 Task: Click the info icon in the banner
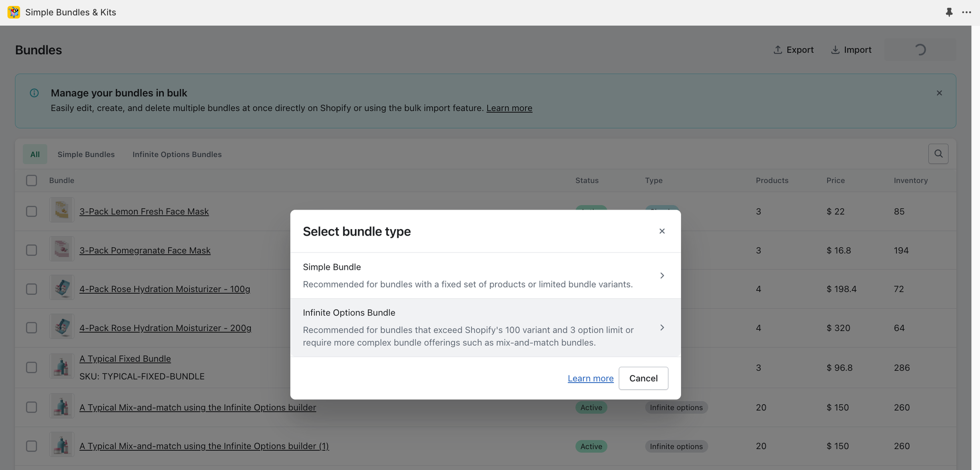click(34, 93)
